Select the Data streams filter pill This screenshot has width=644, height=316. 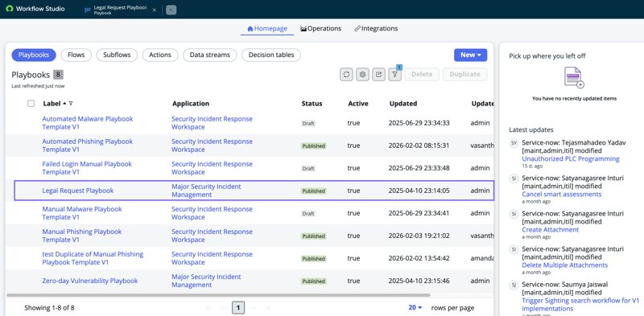210,55
